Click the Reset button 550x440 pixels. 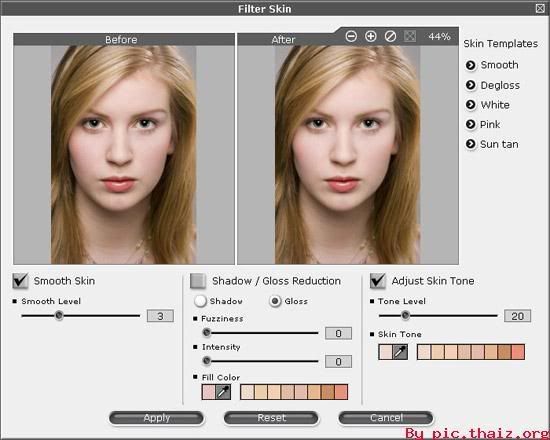tap(271, 418)
